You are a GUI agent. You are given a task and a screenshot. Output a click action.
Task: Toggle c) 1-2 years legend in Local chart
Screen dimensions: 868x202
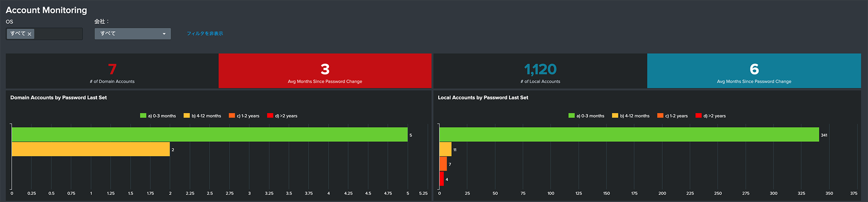672,116
